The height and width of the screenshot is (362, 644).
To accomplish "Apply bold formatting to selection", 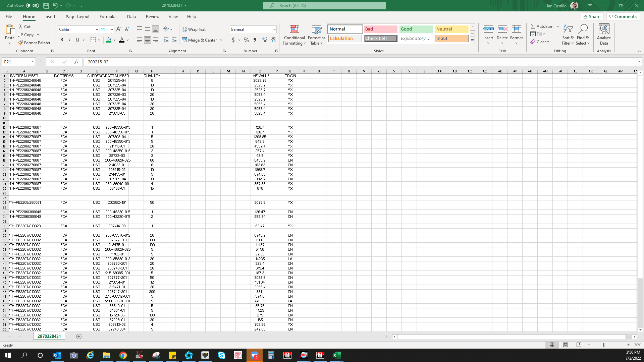I will [62, 40].
